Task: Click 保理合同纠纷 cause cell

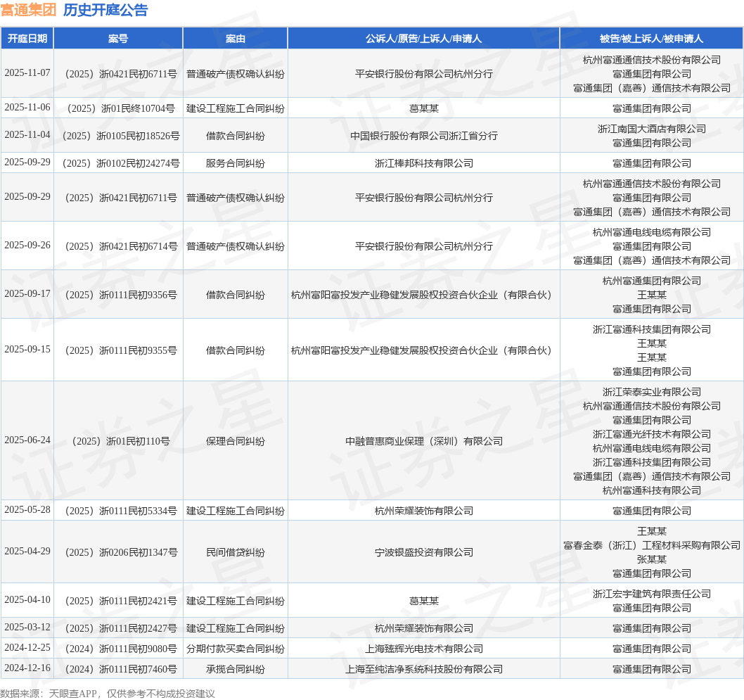Action: (236, 441)
